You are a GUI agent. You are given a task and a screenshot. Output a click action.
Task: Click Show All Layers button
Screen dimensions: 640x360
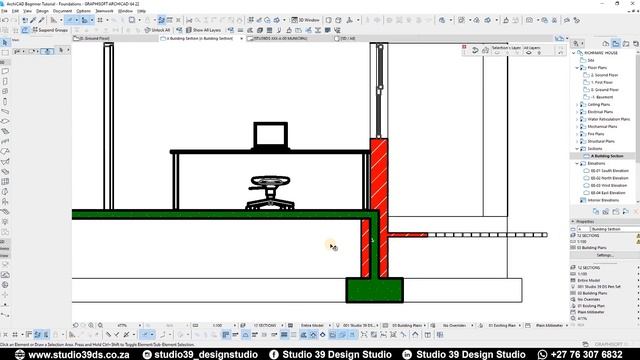click(x=203, y=30)
